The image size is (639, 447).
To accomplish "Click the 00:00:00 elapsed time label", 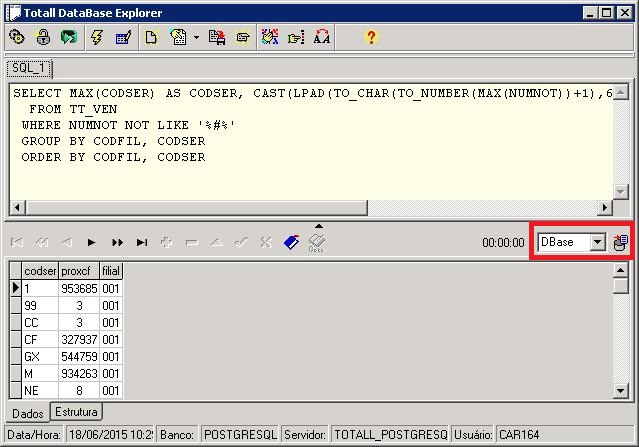I will pos(503,243).
